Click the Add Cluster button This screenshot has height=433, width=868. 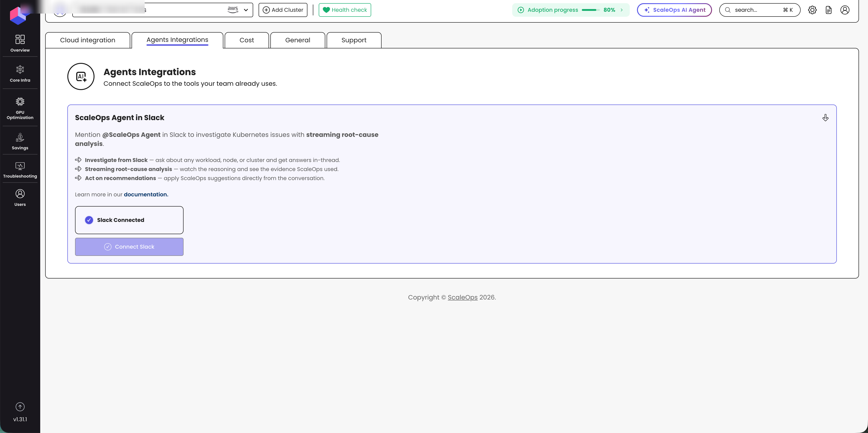283,10
